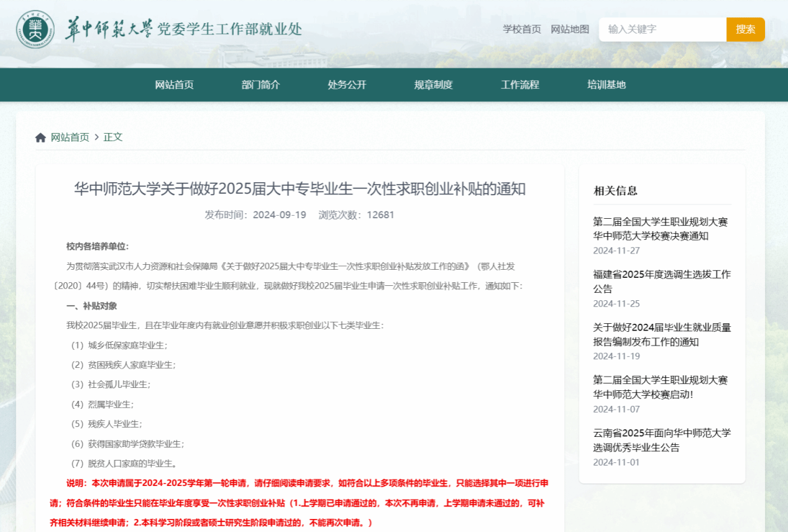Go to 网站首页 in navigation bar

pyautogui.click(x=174, y=85)
